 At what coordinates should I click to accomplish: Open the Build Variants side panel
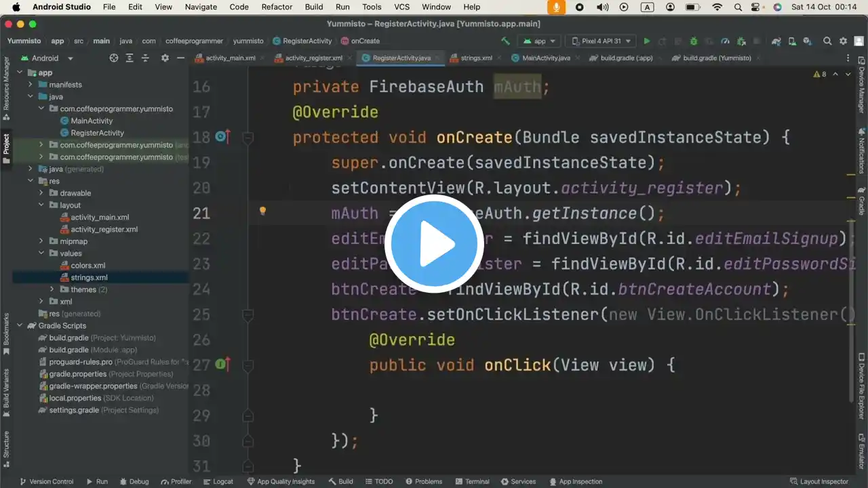pyautogui.click(x=6, y=393)
